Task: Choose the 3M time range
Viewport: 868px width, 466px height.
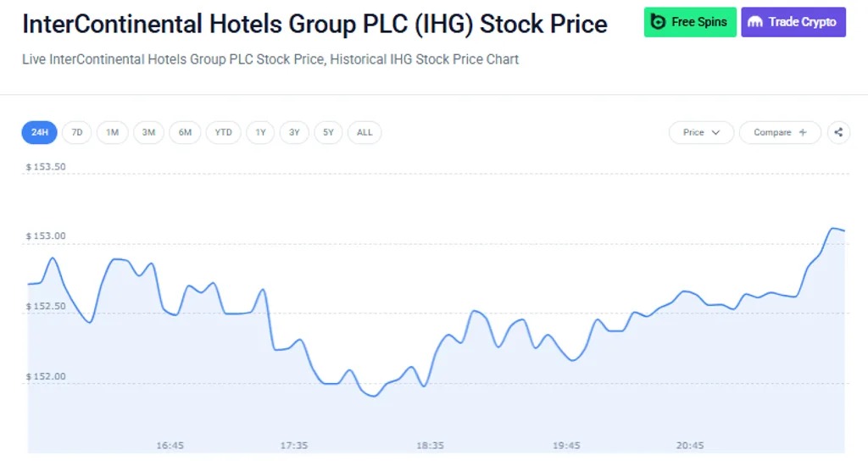Action: pyautogui.click(x=148, y=132)
